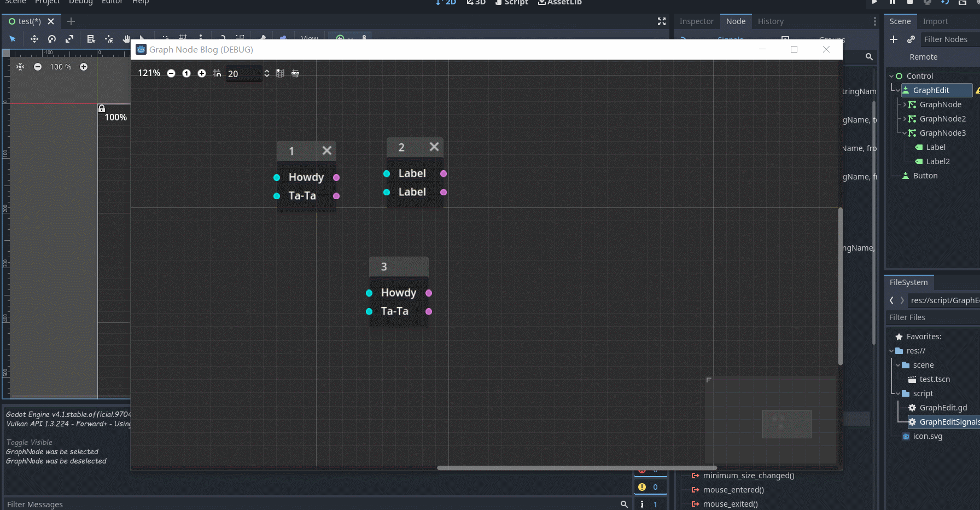Select the Rotate tool in the 2D toolbar
980x510 pixels.
(x=51, y=39)
